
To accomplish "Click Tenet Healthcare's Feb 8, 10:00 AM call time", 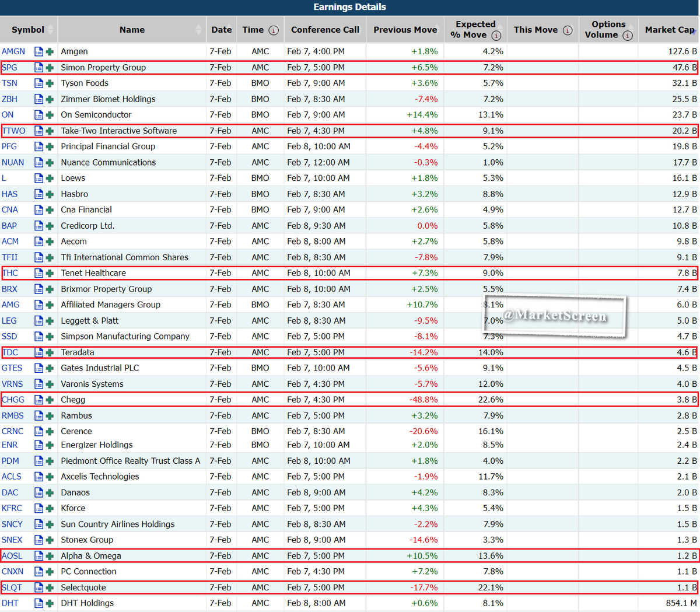I will coord(318,273).
